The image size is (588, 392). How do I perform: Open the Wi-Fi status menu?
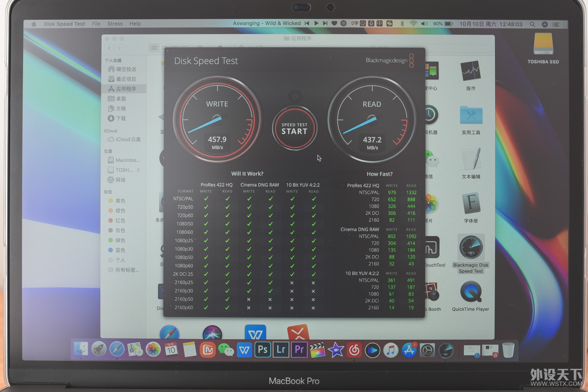[x=413, y=24]
